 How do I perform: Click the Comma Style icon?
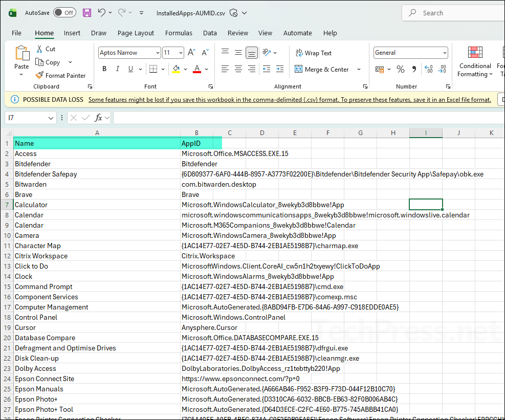click(414, 68)
